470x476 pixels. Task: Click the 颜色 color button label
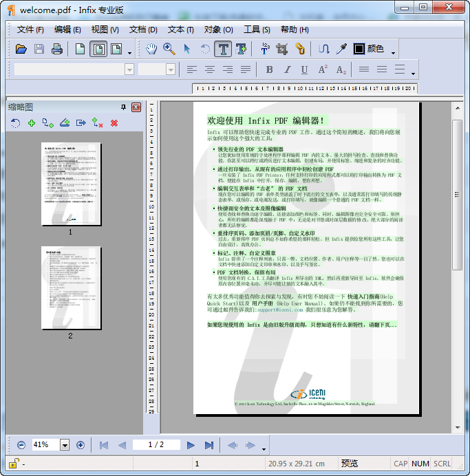(x=375, y=49)
